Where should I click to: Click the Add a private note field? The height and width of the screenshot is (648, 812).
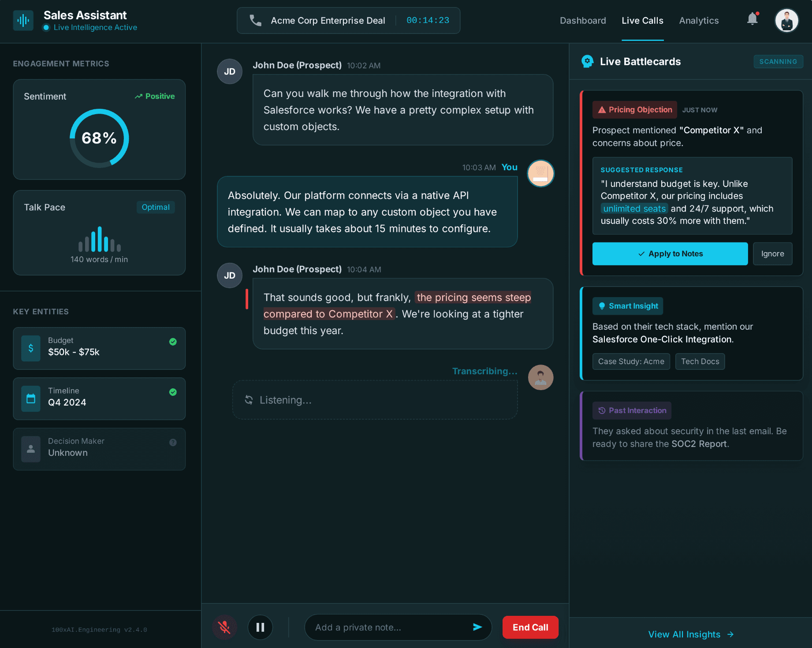coord(388,627)
